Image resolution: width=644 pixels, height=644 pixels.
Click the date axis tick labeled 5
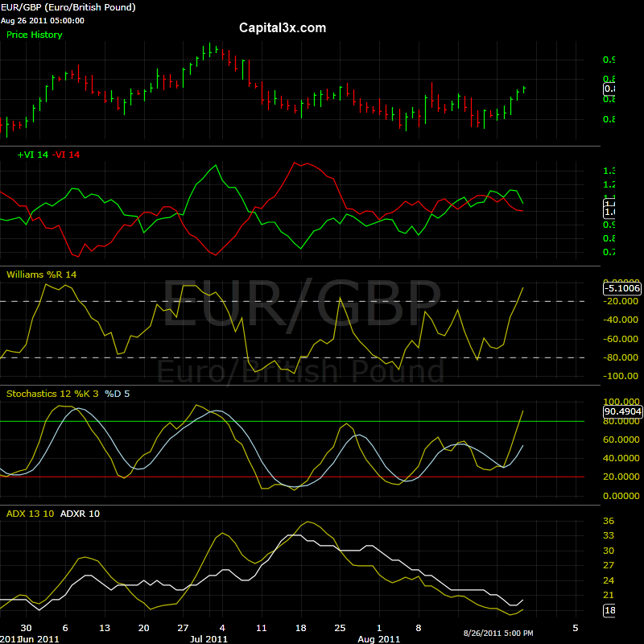tap(576, 628)
